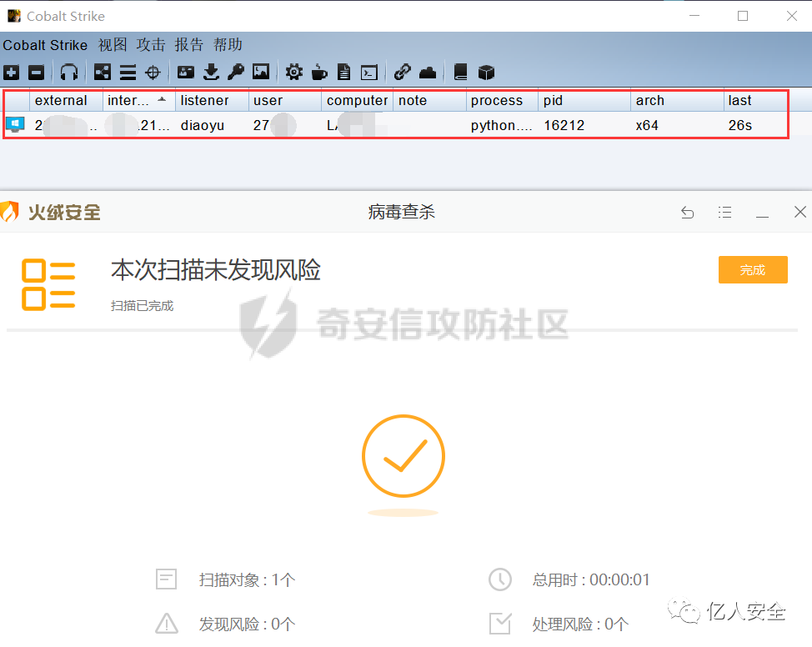
Task: Open keystrokes key icon
Action: [236, 72]
